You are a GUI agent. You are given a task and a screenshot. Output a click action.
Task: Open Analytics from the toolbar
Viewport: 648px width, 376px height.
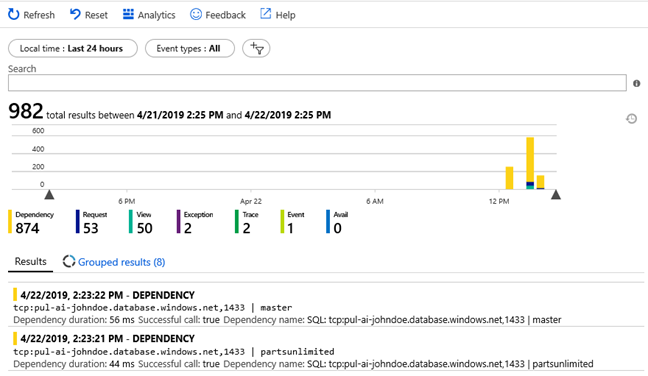point(149,15)
